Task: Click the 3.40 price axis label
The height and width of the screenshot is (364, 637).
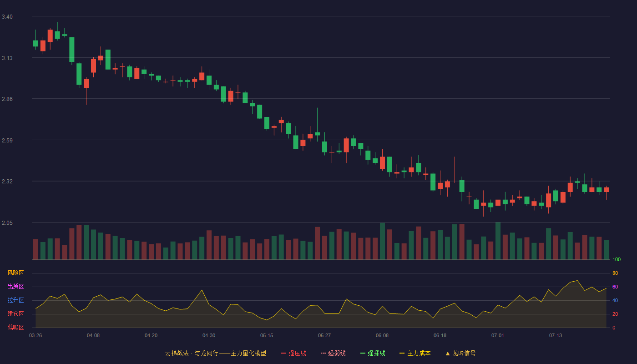Action: tap(7, 17)
